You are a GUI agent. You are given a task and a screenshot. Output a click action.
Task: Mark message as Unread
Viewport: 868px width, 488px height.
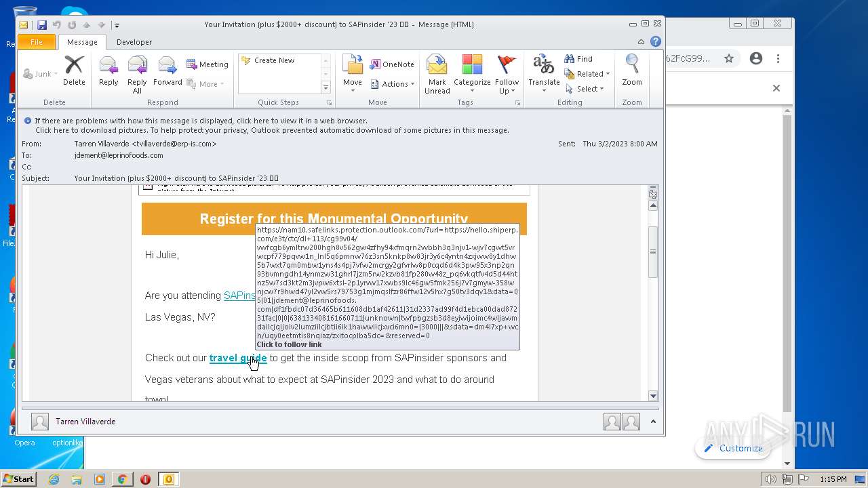[x=437, y=74]
